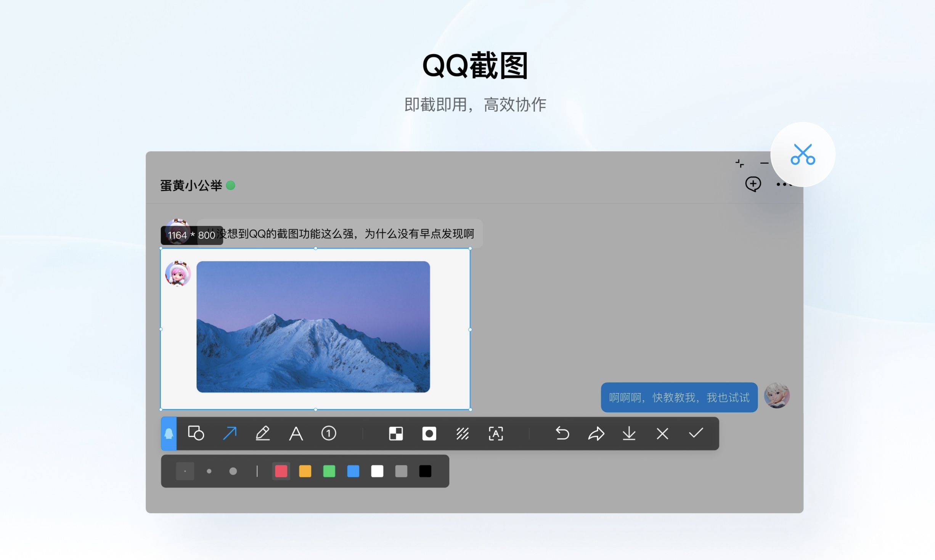Select the pencil freehand tool

click(263, 433)
